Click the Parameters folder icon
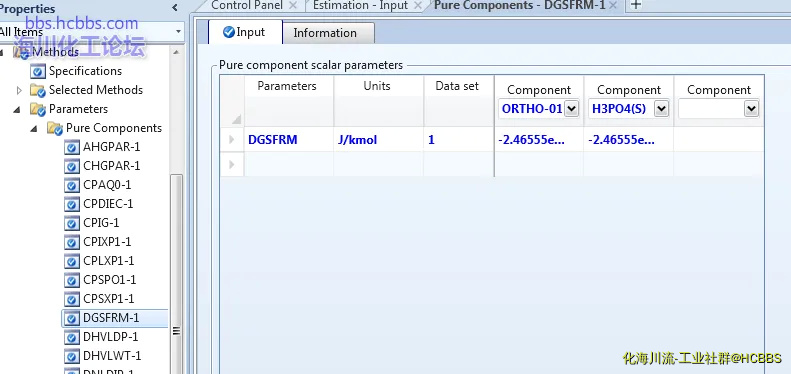 click(x=38, y=109)
